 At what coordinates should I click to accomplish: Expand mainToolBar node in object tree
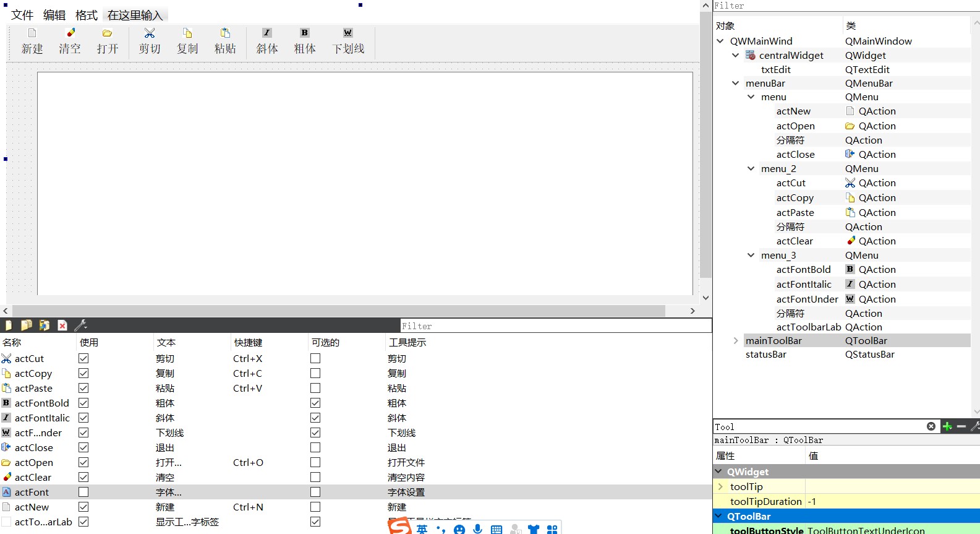pos(735,340)
